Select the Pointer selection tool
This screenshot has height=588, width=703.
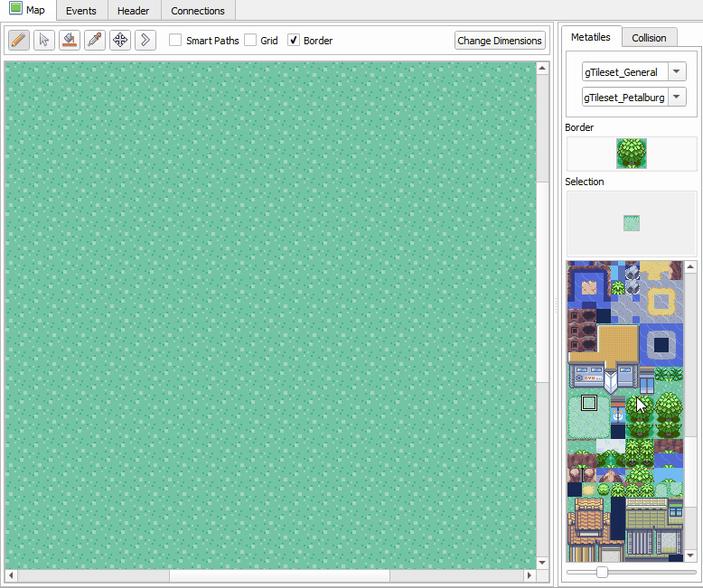click(x=44, y=41)
